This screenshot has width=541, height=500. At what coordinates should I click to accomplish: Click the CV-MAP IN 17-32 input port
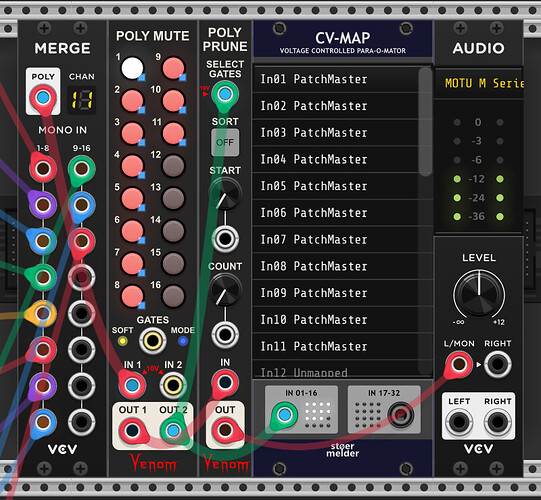pos(400,414)
